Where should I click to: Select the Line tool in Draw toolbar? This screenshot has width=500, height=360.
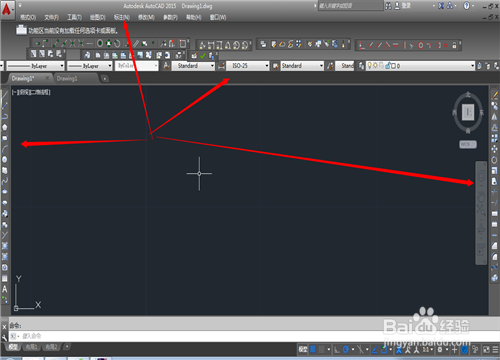[x=4, y=96]
